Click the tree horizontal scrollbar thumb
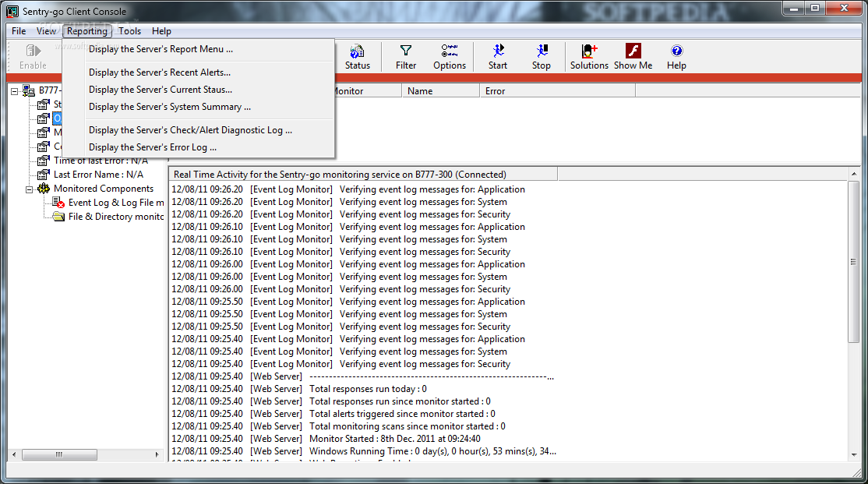 [59, 454]
